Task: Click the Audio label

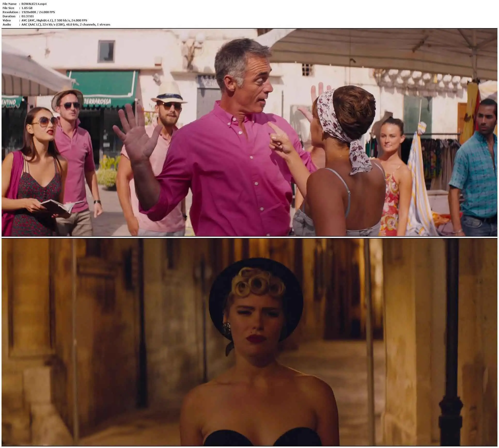Action: (7, 25)
